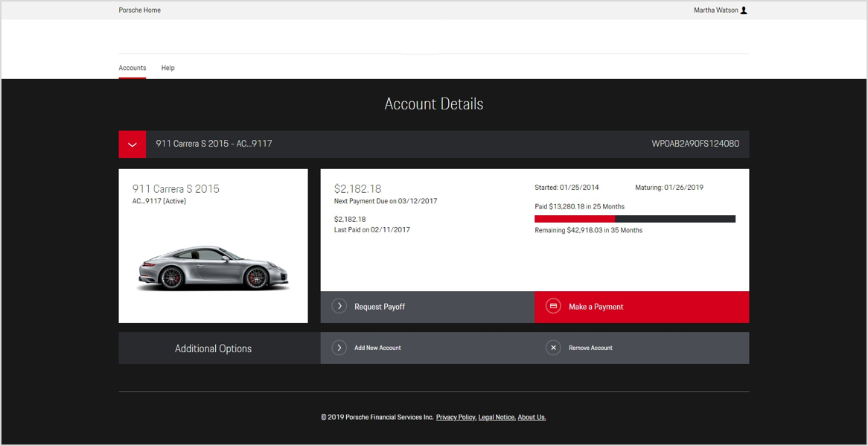Screen dimensions: 868x446
Task: Click the card icon on Make a Payment
Action: pyautogui.click(x=553, y=306)
